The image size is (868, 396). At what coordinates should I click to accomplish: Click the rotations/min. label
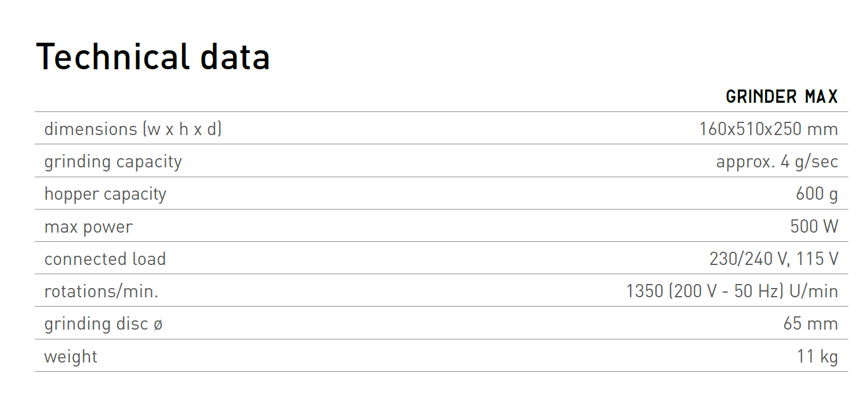[x=101, y=292]
